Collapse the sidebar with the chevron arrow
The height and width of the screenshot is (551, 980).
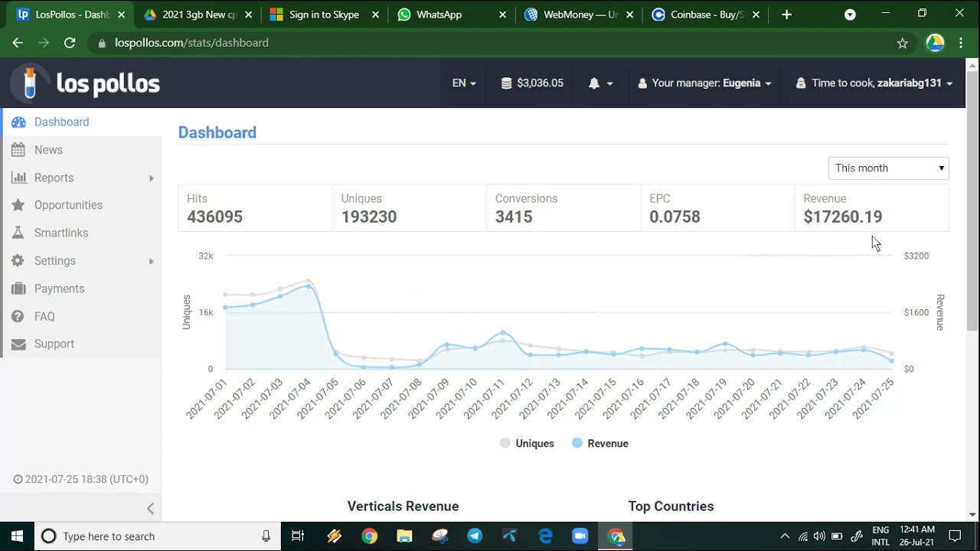click(x=150, y=508)
